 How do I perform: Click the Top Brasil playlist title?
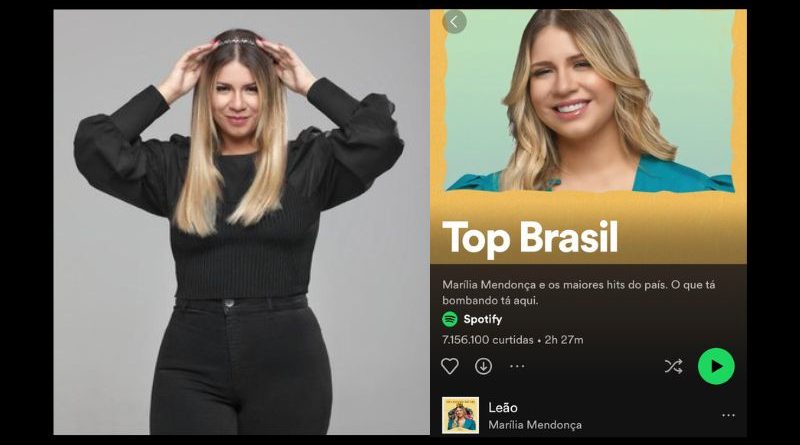(530, 238)
